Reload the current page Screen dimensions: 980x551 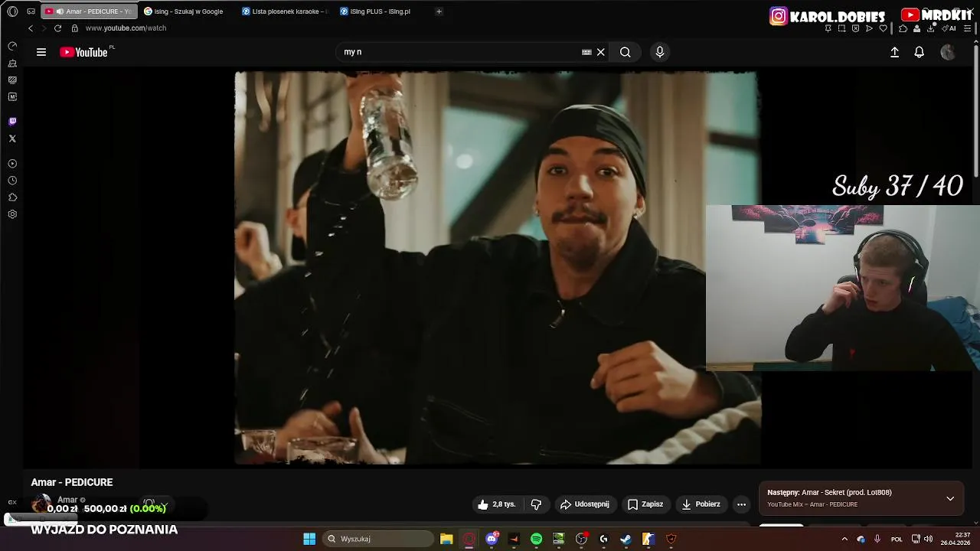click(57, 28)
